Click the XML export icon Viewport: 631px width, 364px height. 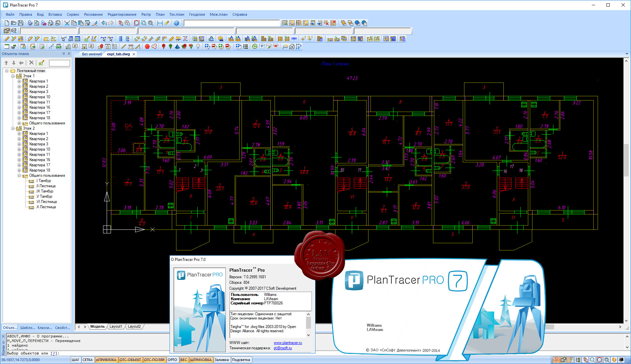pos(59,46)
